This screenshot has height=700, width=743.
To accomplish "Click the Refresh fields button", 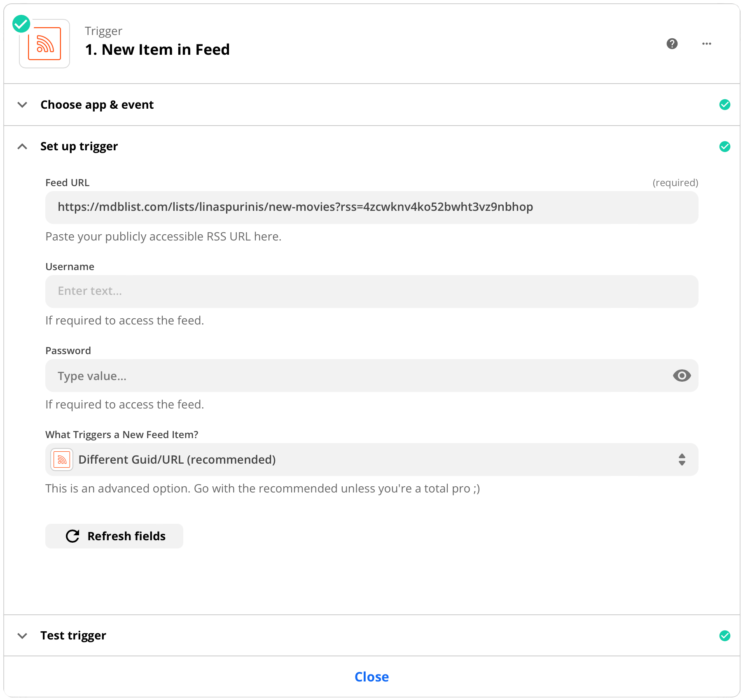I will (114, 536).
